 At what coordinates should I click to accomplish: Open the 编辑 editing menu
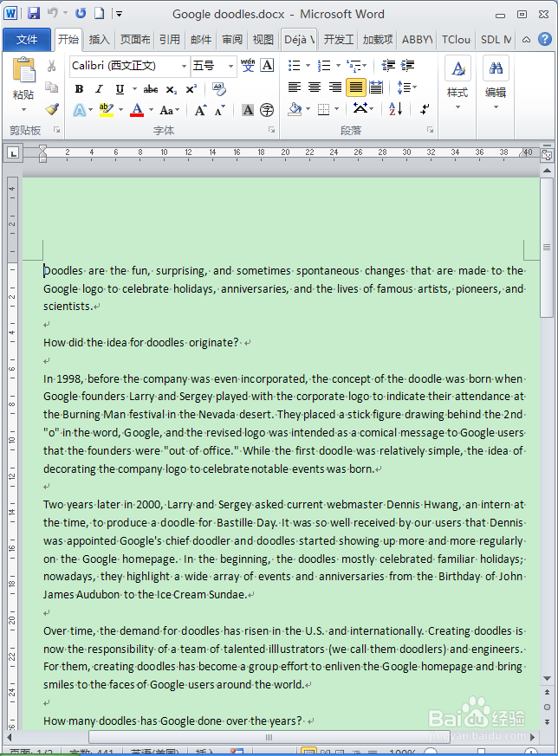coord(496,83)
